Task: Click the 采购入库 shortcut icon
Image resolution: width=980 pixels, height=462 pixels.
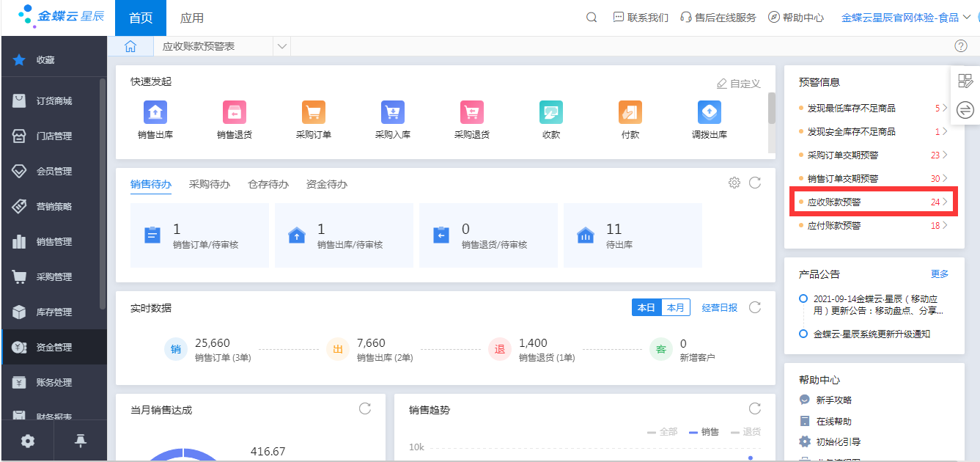Action: (x=393, y=113)
